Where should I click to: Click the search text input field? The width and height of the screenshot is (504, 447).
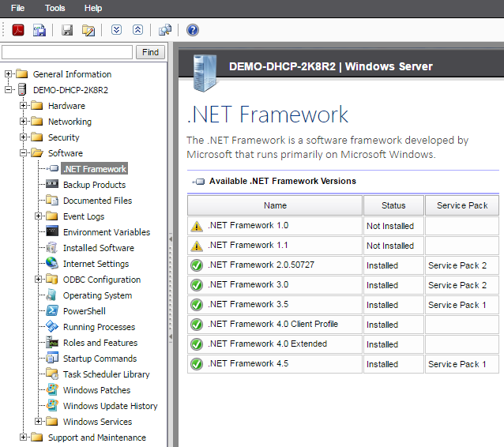(x=67, y=52)
